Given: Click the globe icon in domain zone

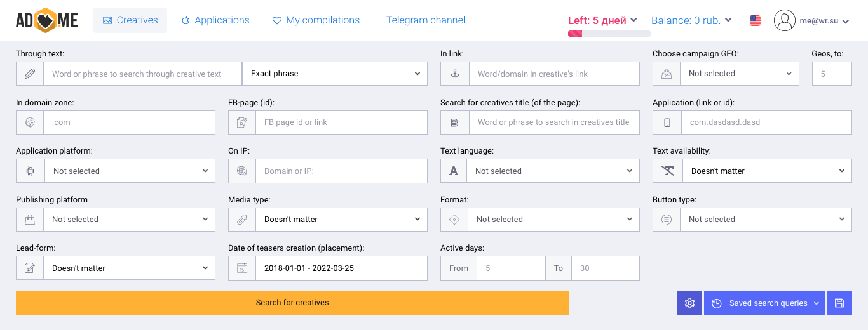Looking at the screenshot, I should [x=30, y=122].
